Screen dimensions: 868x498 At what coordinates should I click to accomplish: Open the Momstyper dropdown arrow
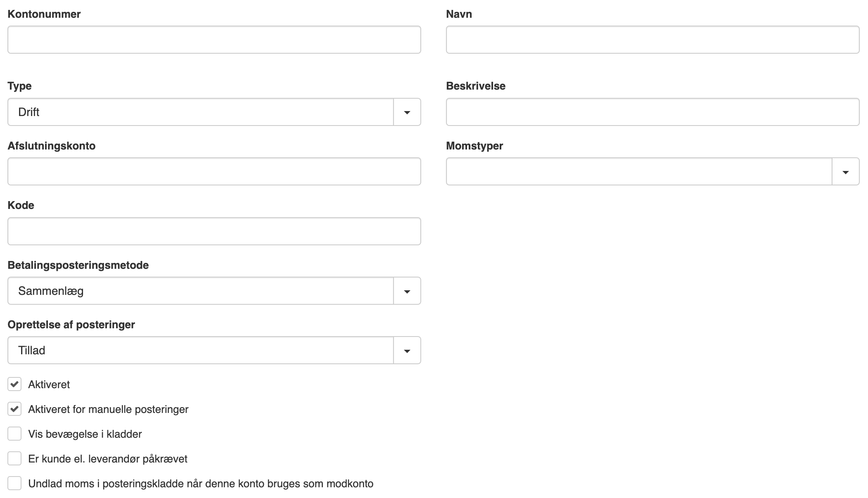pyautogui.click(x=845, y=171)
